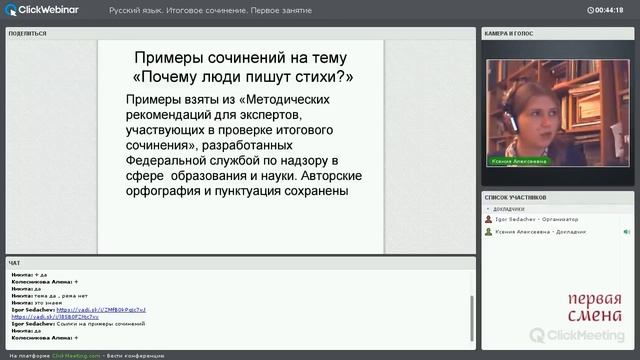640x360 pixels.
Task: Click the ЧАТ panel header
Action: click(x=240, y=263)
